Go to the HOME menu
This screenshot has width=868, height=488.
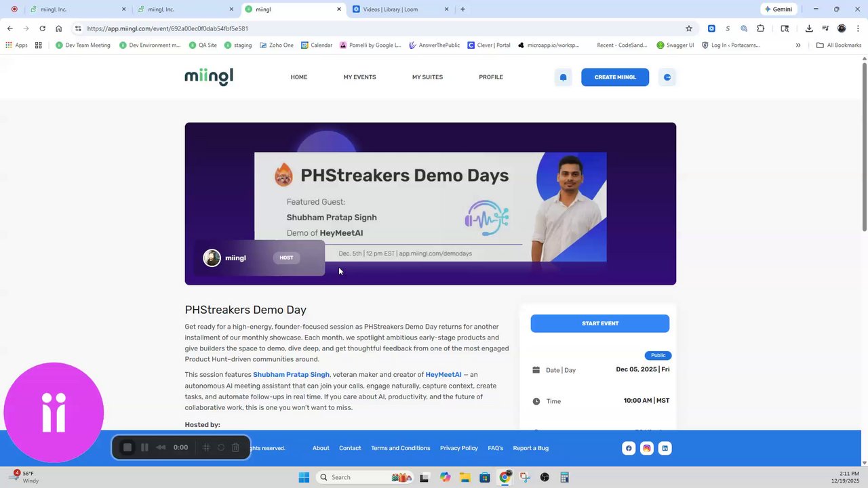point(299,77)
